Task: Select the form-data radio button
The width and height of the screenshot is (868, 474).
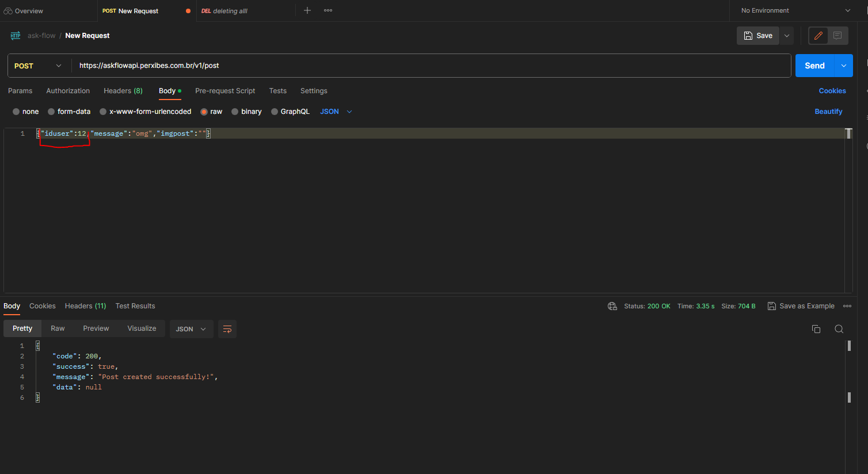Action: [51, 112]
